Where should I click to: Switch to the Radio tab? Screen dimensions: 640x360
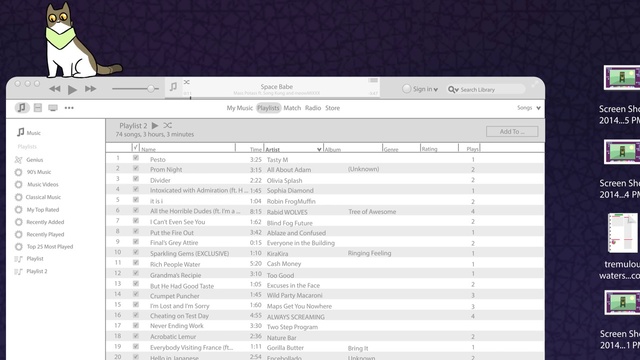[313, 108]
